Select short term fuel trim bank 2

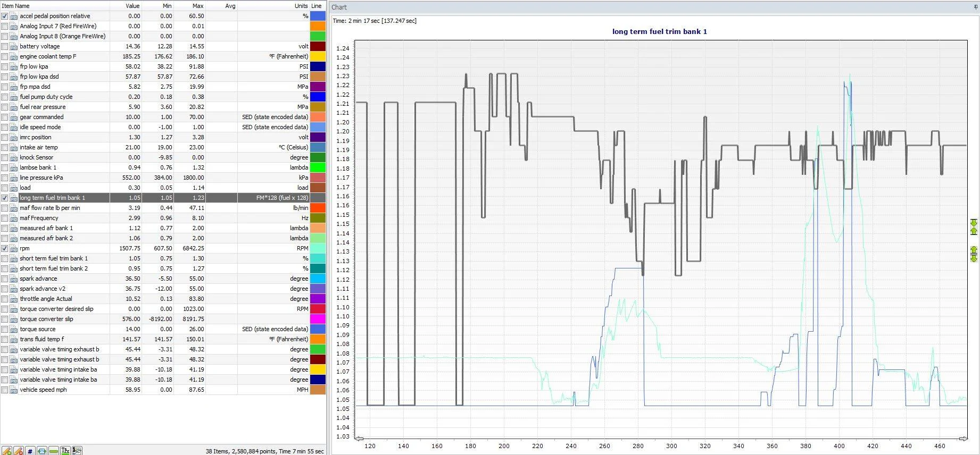163,268
